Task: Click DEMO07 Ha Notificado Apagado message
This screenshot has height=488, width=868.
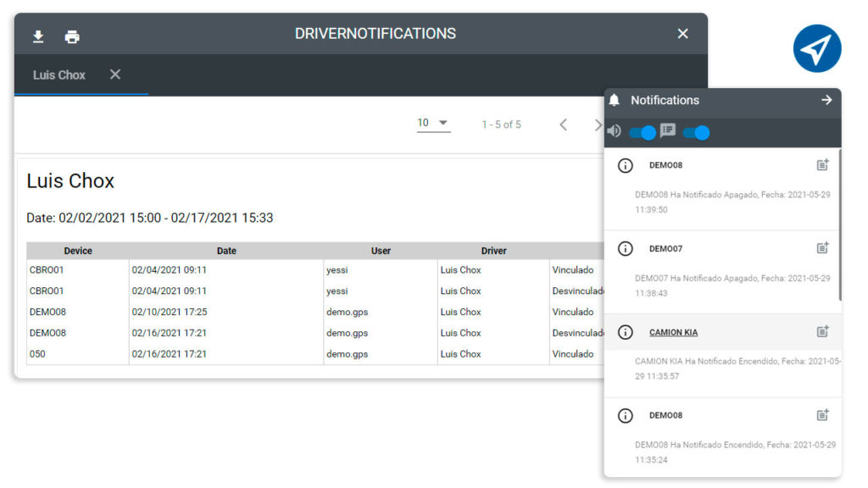Action: click(x=732, y=286)
